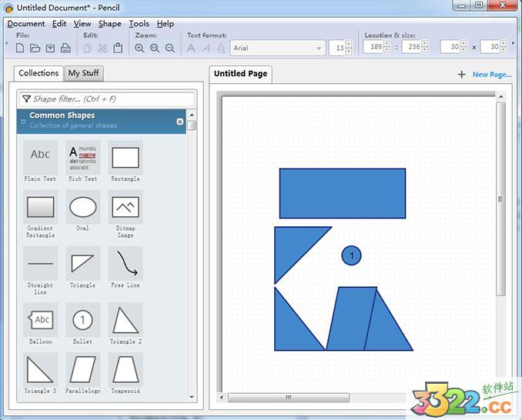Click the Shape filter search field
522x420 pixels.
[108, 99]
